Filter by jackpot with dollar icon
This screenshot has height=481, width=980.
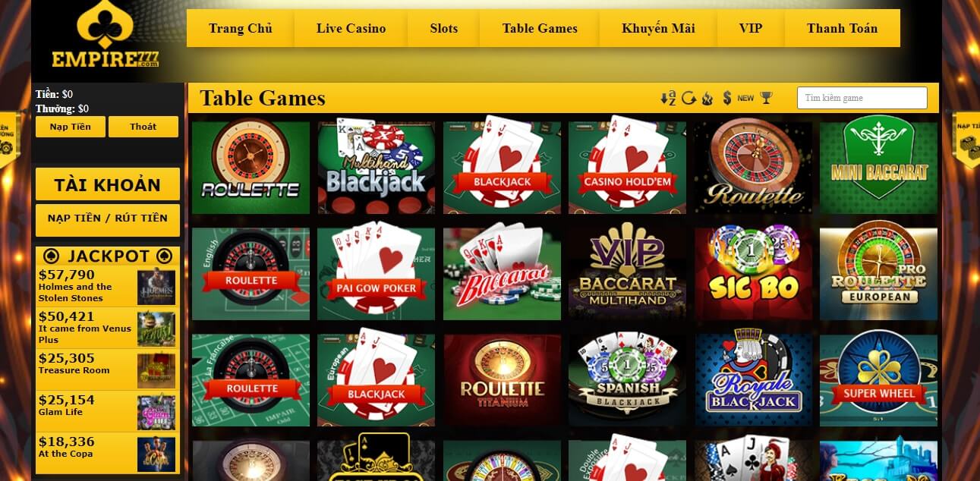[726, 98]
